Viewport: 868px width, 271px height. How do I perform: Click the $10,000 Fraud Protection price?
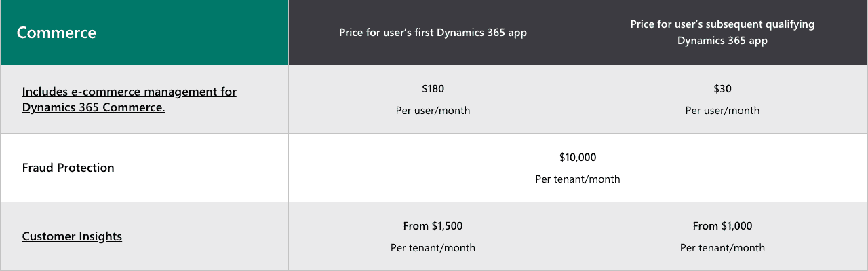(x=578, y=157)
